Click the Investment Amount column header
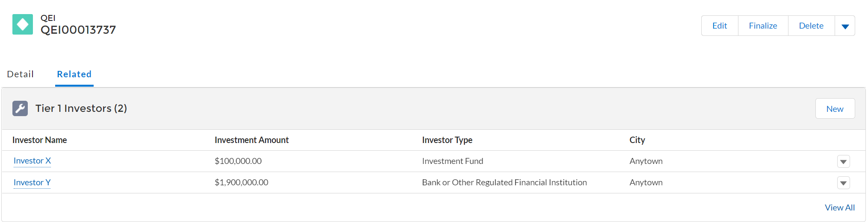This screenshot has height=222, width=868. click(x=251, y=140)
